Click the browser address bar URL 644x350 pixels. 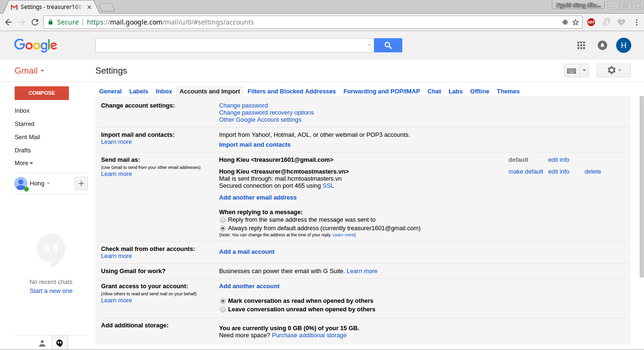(170, 22)
